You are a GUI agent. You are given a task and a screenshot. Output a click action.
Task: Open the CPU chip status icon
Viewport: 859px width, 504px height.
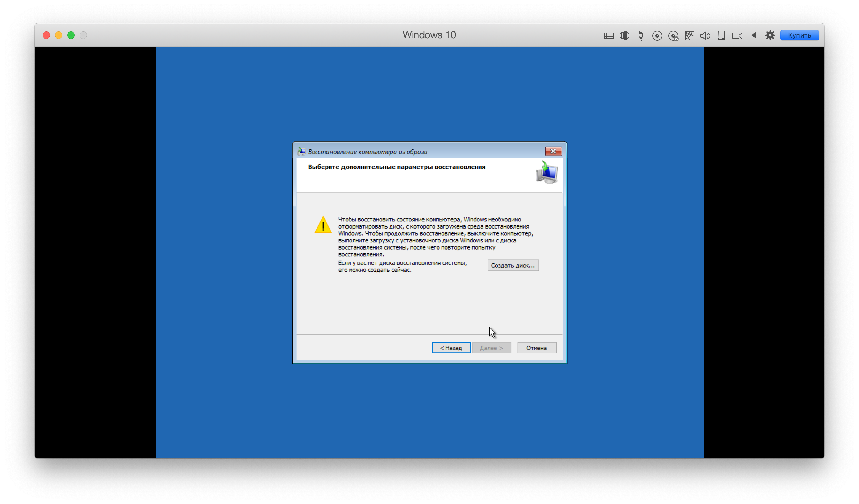pos(625,35)
